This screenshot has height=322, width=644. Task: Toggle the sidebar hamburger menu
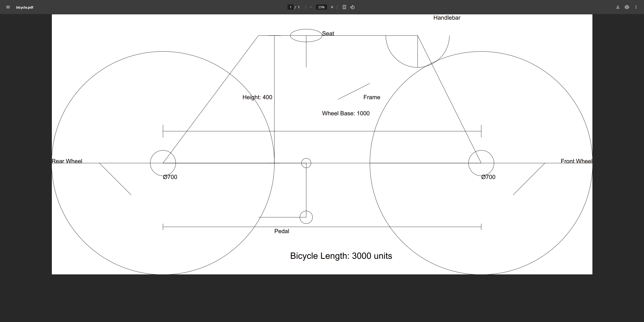[x=8, y=7]
